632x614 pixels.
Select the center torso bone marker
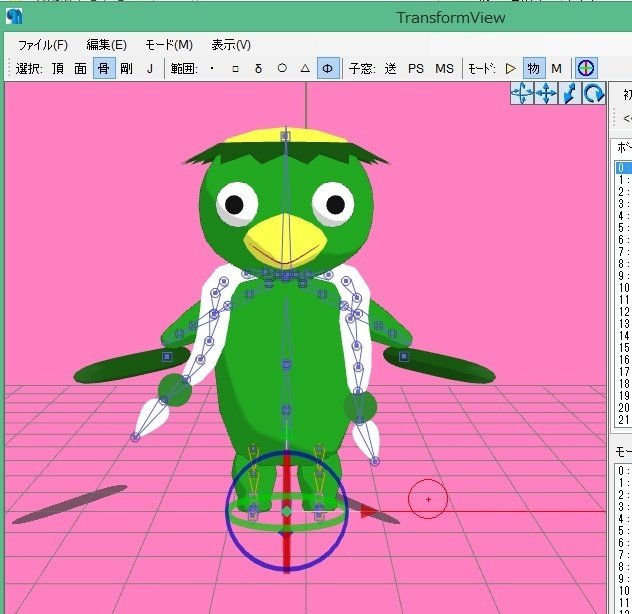[286, 365]
